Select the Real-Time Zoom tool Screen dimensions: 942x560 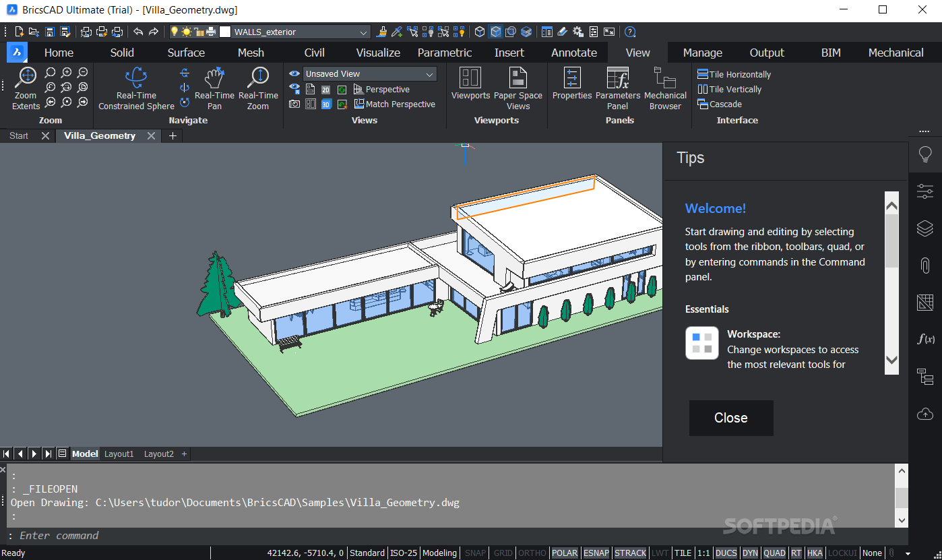[x=258, y=88]
